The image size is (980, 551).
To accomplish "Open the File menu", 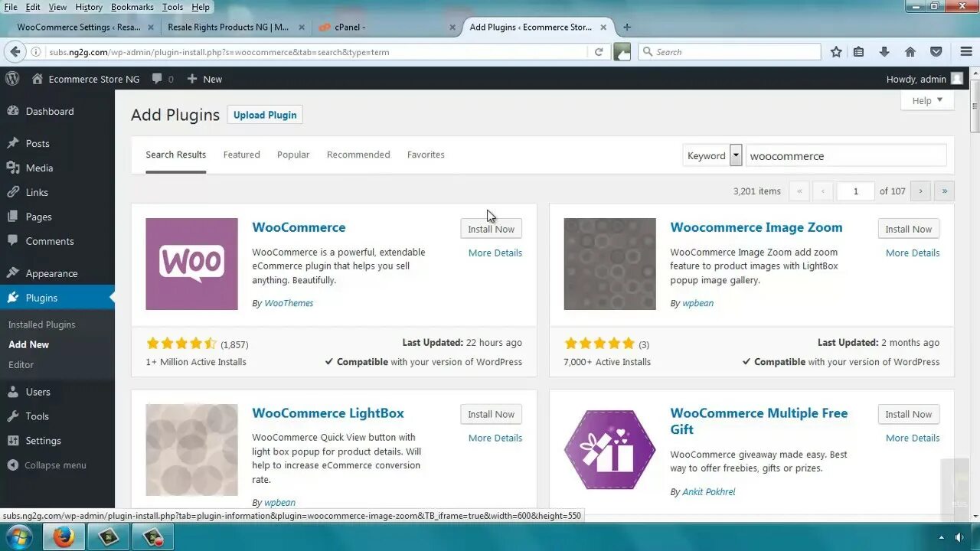I will pos(11,7).
